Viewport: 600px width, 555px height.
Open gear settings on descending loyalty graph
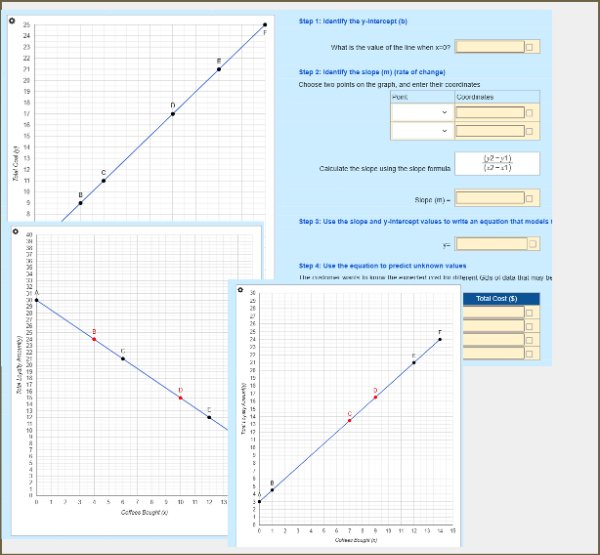point(15,231)
